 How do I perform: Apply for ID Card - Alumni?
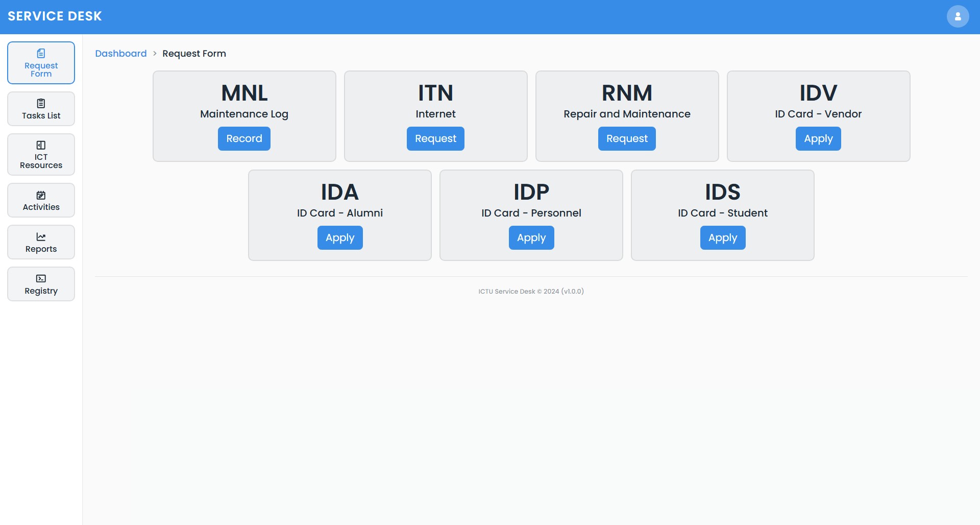tap(340, 238)
